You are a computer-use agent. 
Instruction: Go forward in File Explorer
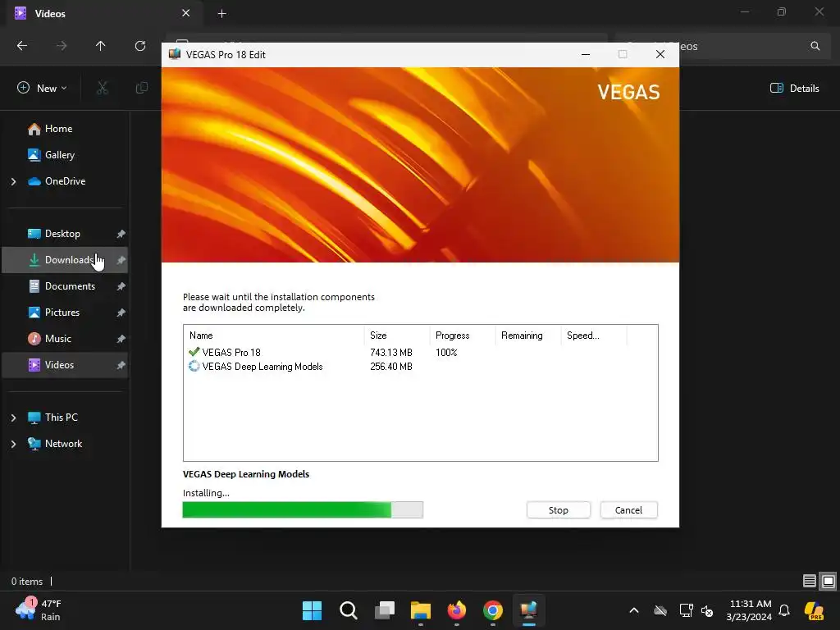[x=62, y=46]
